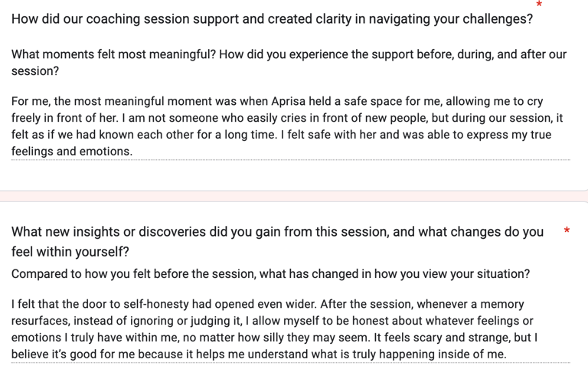Click the pink band between the question cards
The image size is (588, 379).
pos(294,196)
